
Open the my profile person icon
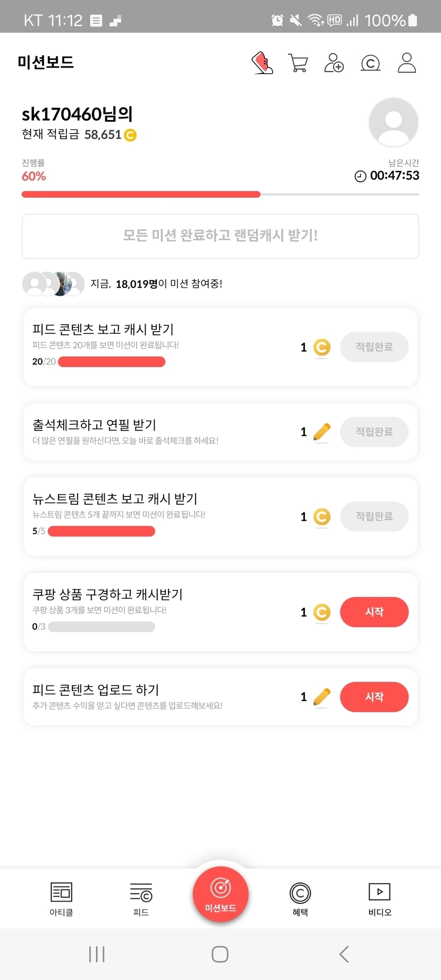point(406,63)
